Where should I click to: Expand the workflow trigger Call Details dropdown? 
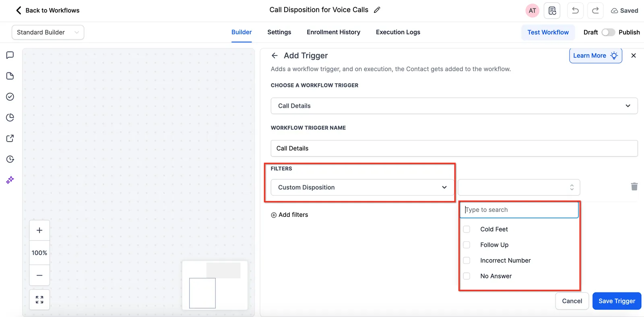tap(454, 106)
